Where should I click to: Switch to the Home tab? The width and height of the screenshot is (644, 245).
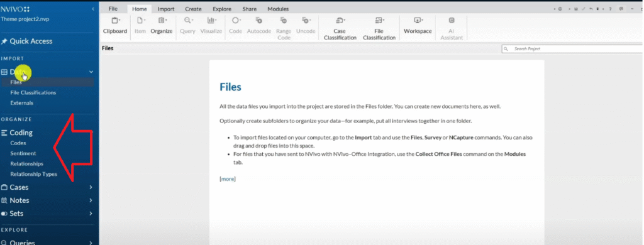pyautogui.click(x=140, y=9)
